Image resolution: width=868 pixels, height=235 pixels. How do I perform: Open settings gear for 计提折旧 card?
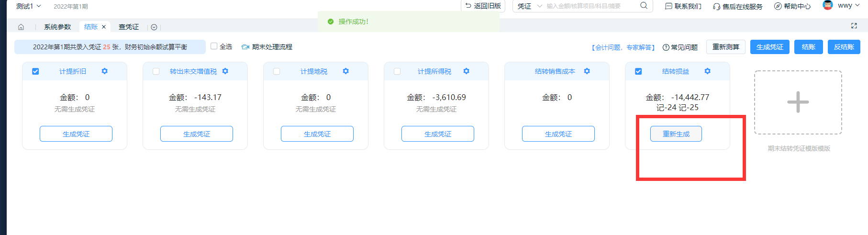click(x=105, y=71)
